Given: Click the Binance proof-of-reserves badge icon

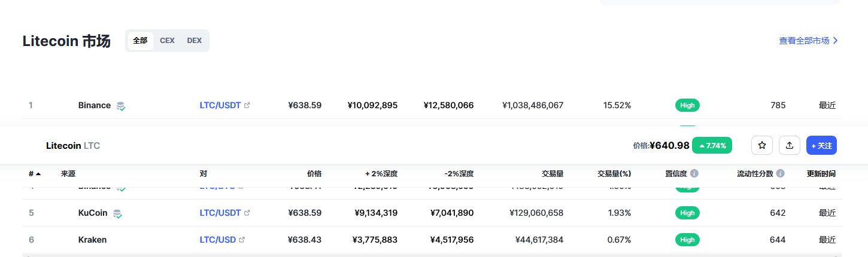Looking at the screenshot, I should coord(121,106).
